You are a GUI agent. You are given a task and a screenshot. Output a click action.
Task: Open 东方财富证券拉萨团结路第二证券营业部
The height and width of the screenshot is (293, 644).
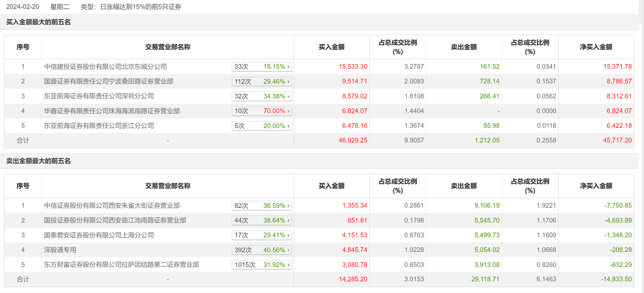click(122, 265)
